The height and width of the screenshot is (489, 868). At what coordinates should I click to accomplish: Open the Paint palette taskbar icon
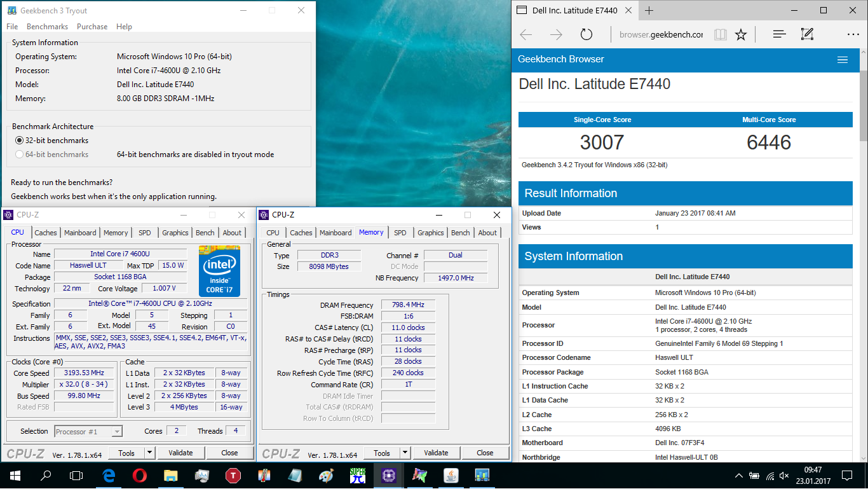(x=327, y=475)
